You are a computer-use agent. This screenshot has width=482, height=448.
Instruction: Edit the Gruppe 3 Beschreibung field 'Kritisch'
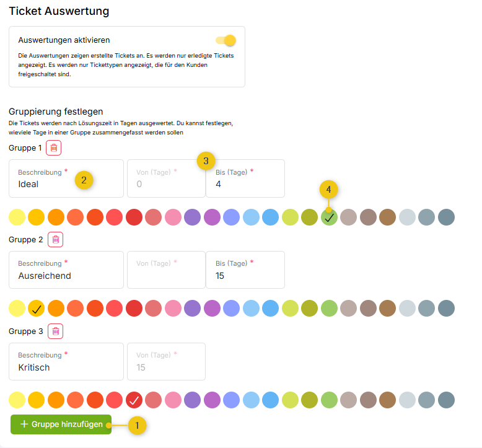(66, 367)
